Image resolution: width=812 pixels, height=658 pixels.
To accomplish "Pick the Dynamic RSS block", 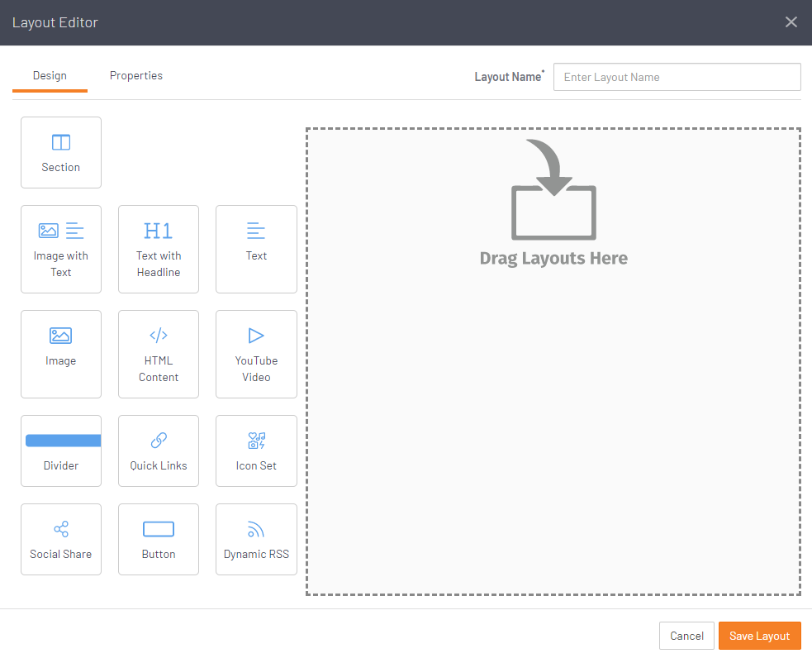I will [x=256, y=539].
